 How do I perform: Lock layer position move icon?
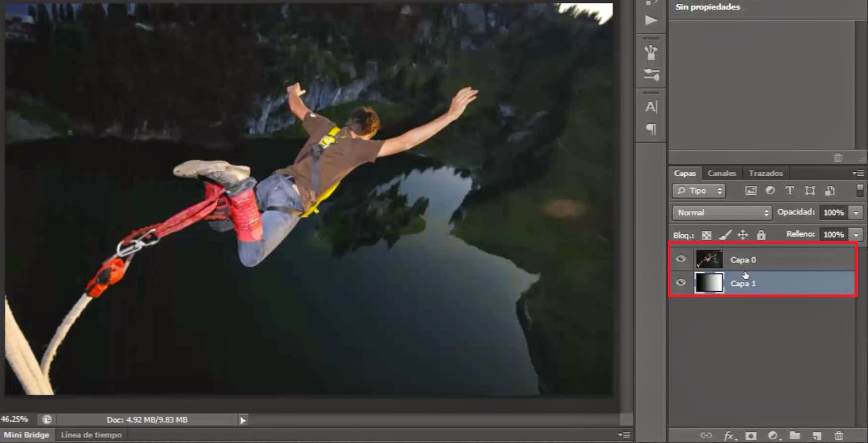743,235
